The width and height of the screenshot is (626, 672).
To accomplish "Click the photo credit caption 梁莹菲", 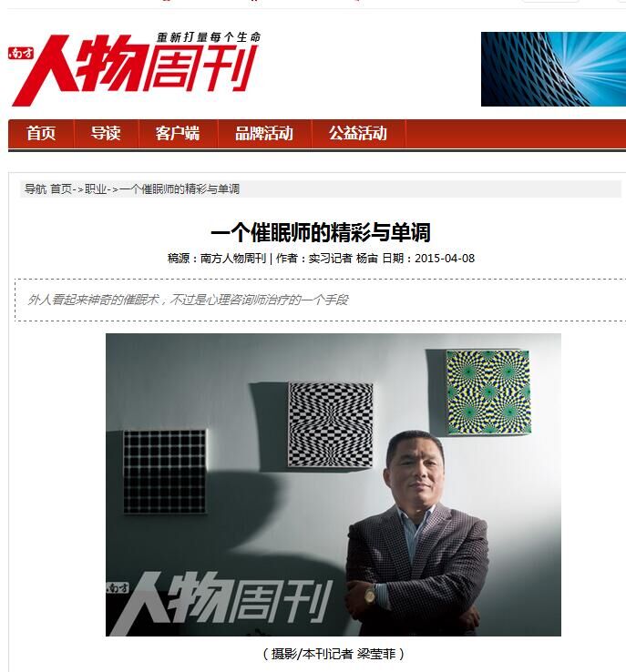I will [376, 654].
